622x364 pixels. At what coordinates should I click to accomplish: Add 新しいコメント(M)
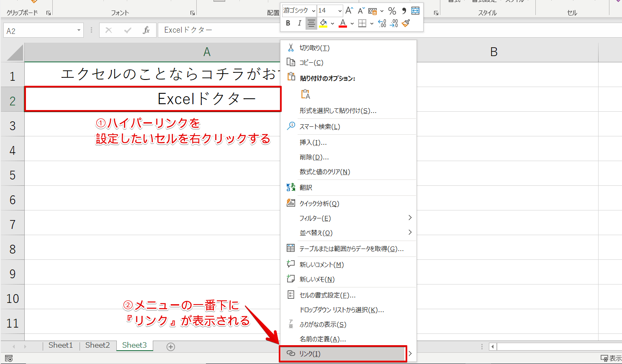click(348, 265)
